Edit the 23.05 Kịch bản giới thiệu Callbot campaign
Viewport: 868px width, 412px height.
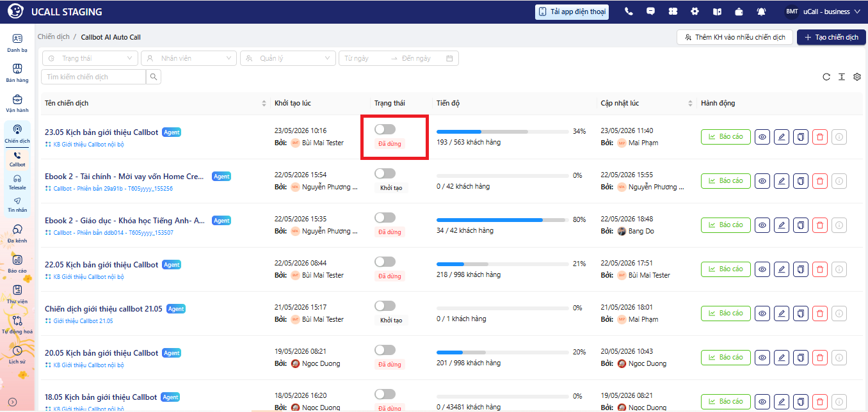781,136
